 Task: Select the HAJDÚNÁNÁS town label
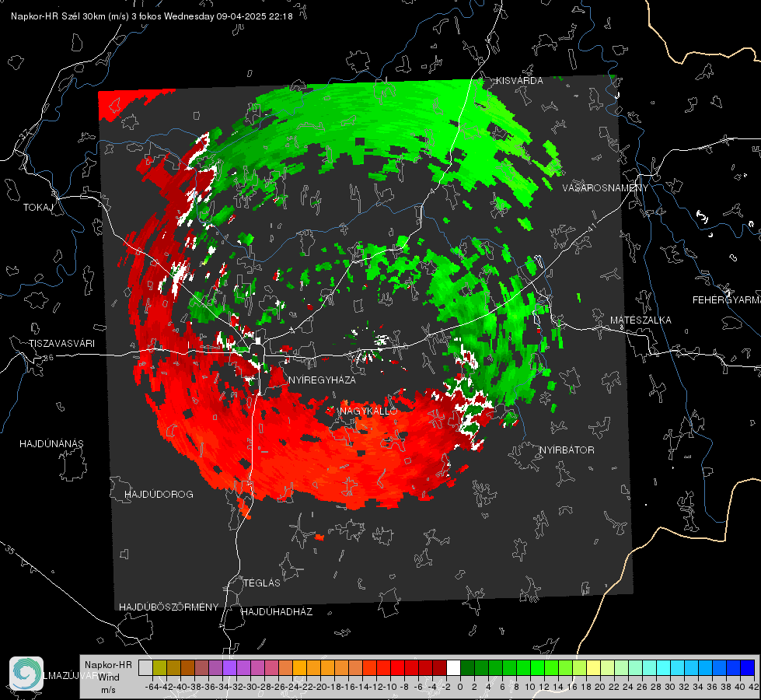coord(51,444)
